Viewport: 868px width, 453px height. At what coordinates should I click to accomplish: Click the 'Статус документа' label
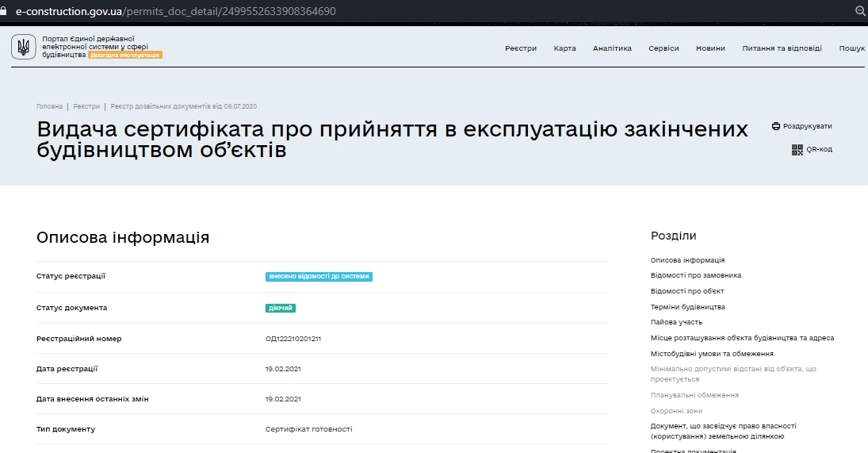[x=71, y=307]
